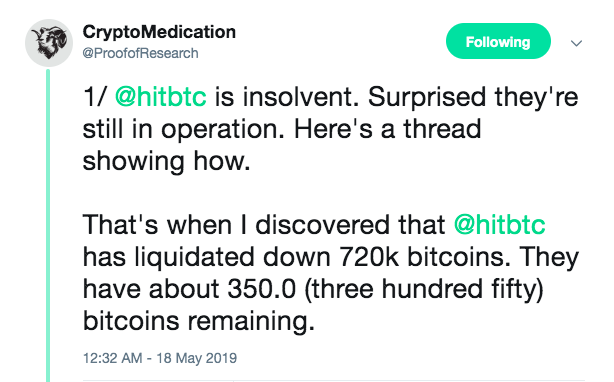
Task: Expand the tweet options chevron menu
Action: pyautogui.click(x=576, y=43)
